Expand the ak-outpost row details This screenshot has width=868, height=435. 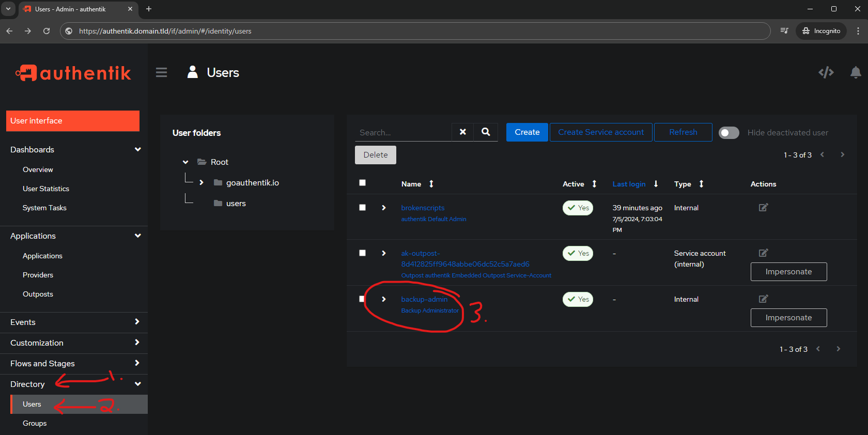tap(383, 253)
